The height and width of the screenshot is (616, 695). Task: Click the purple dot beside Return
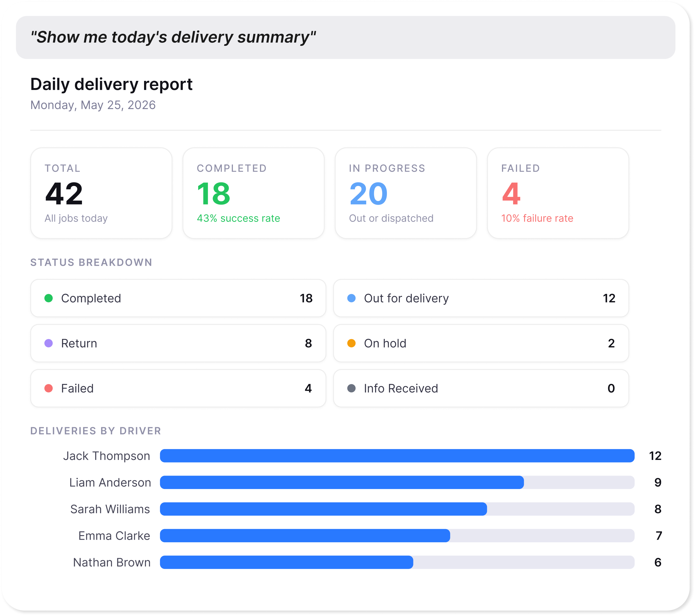[49, 343]
